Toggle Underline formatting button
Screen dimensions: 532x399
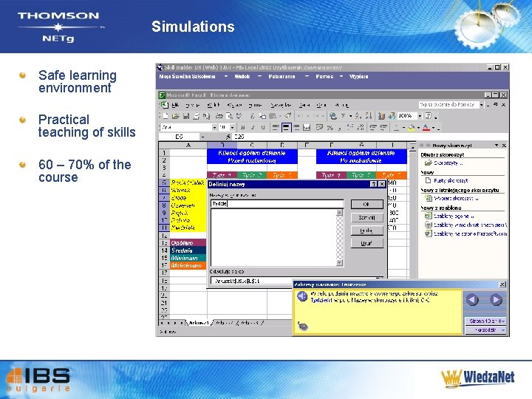pyautogui.click(x=263, y=128)
